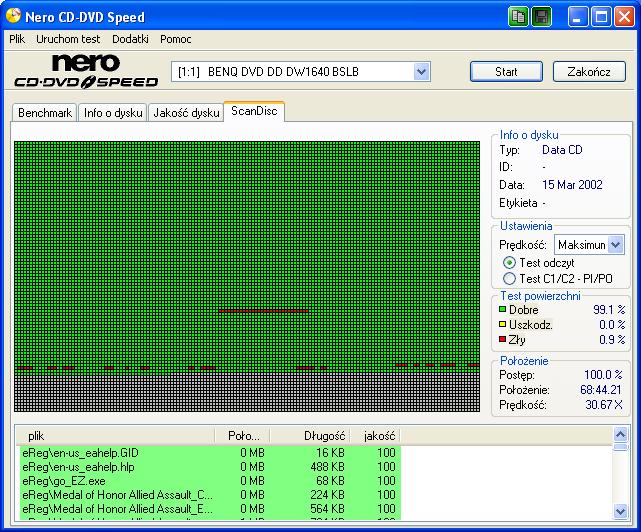Sort by the jakość column header

point(376,436)
